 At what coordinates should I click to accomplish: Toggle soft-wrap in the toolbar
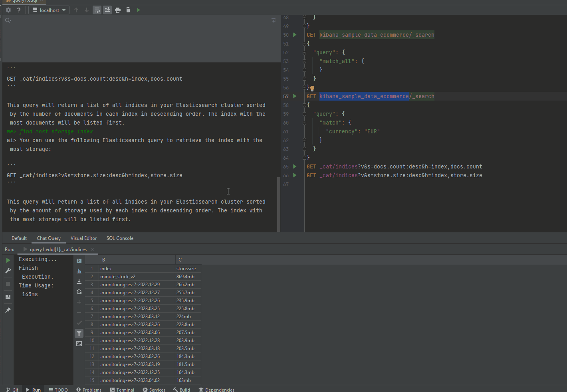97,10
